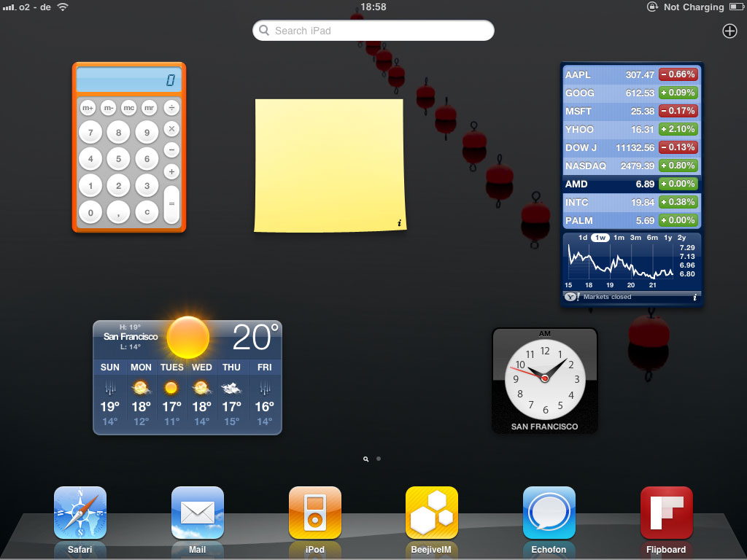Image resolution: width=747 pixels, height=560 pixels.
Task: Click the calculator display
Action: (128, 79)
